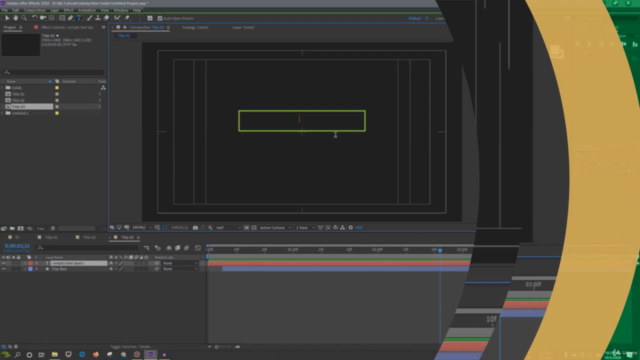
Task: Select the Puppet Pin tool
Action: 127,18
